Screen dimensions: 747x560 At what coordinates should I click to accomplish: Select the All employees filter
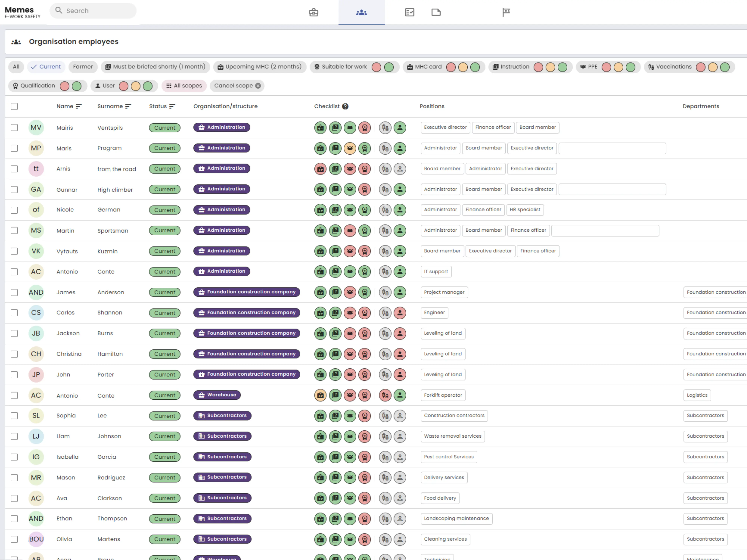16,67
